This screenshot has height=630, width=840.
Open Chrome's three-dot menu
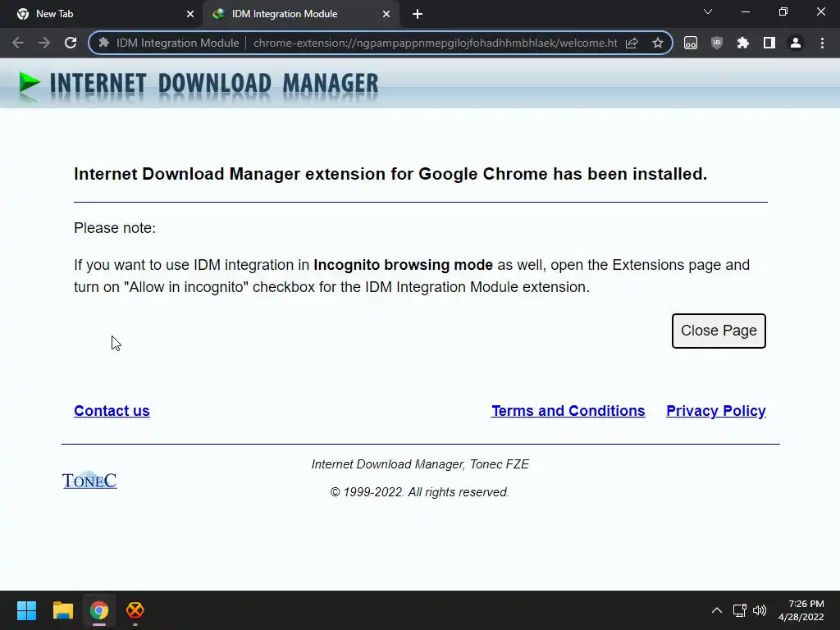point(822,43)
